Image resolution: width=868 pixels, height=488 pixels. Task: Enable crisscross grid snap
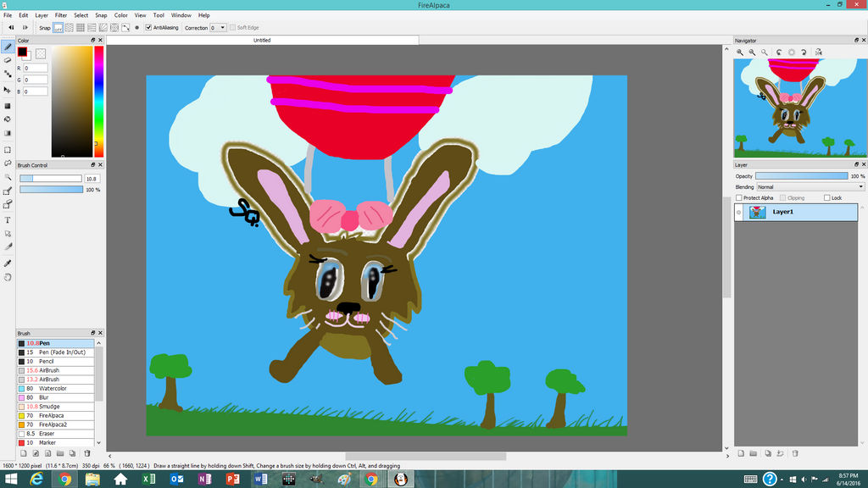81,27
